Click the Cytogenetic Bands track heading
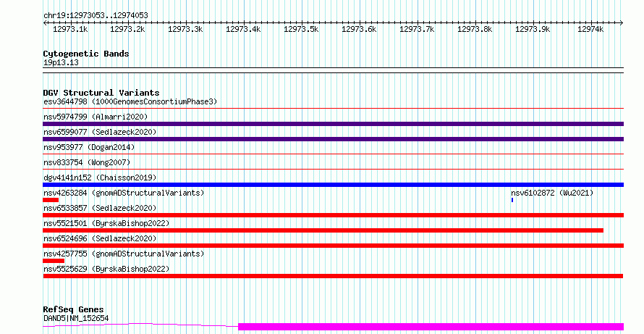The image size is (644, 334). point(86,54)
